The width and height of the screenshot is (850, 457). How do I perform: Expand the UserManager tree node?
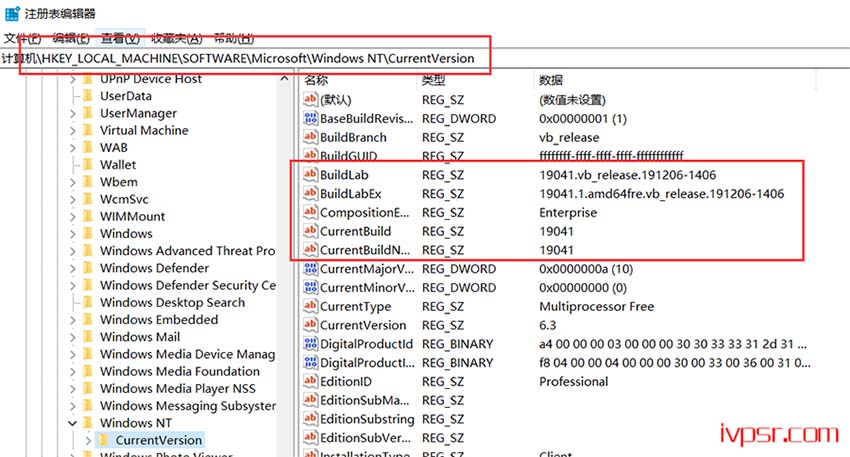pos(72,113)
